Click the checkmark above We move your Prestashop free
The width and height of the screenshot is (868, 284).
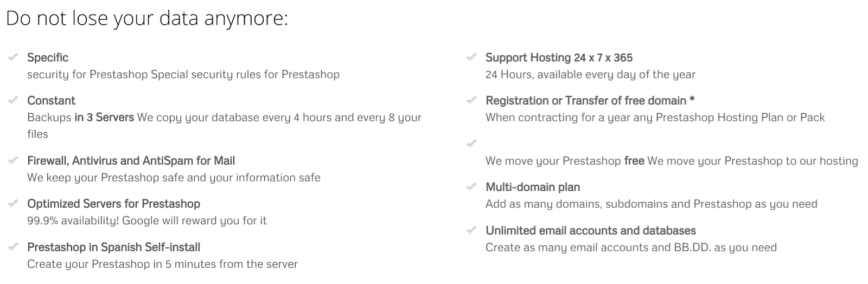coord(471,144)
